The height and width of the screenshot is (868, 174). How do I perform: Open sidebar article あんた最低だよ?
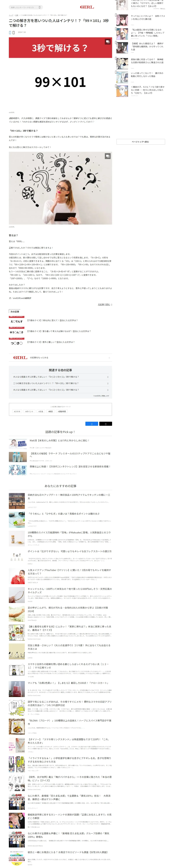click(x=141, y=47)
